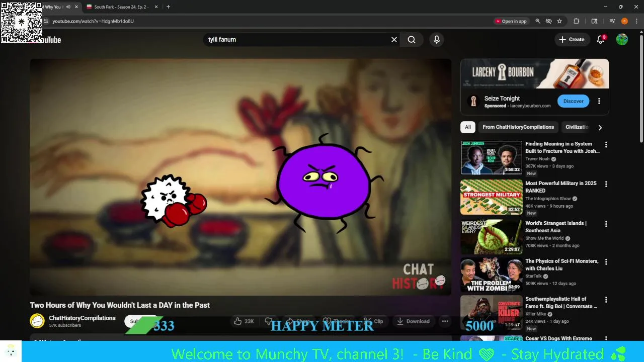Open options for World's Strangest Islands
Screen dimensions: 644x362
(606, 224)
